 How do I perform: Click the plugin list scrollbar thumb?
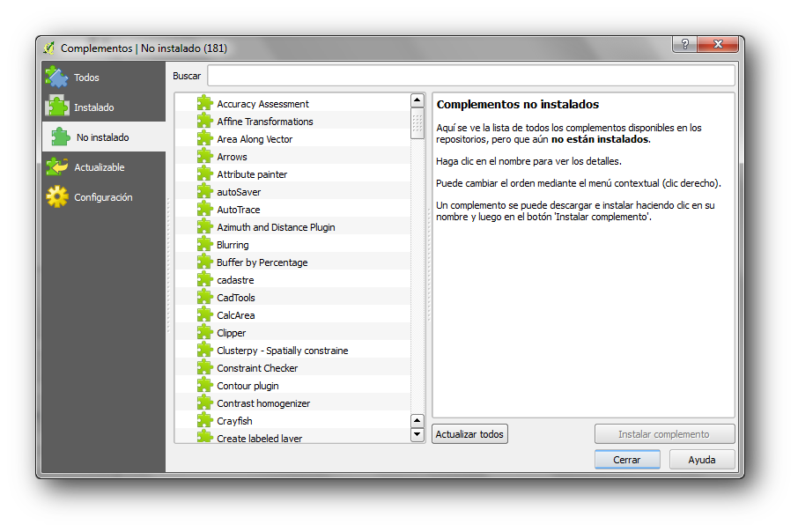click(417, 123)
